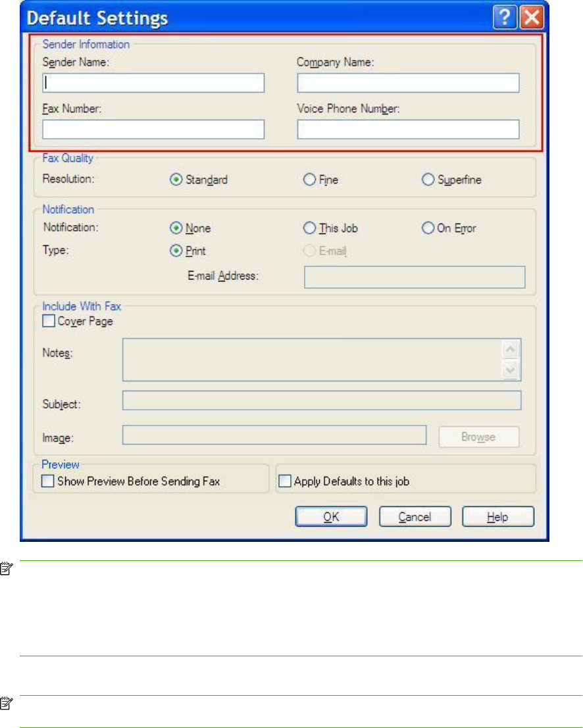Click the Image path field
The height and width of the screenshot is (728, 583).
pyautogui.click(x=274, y=435)
